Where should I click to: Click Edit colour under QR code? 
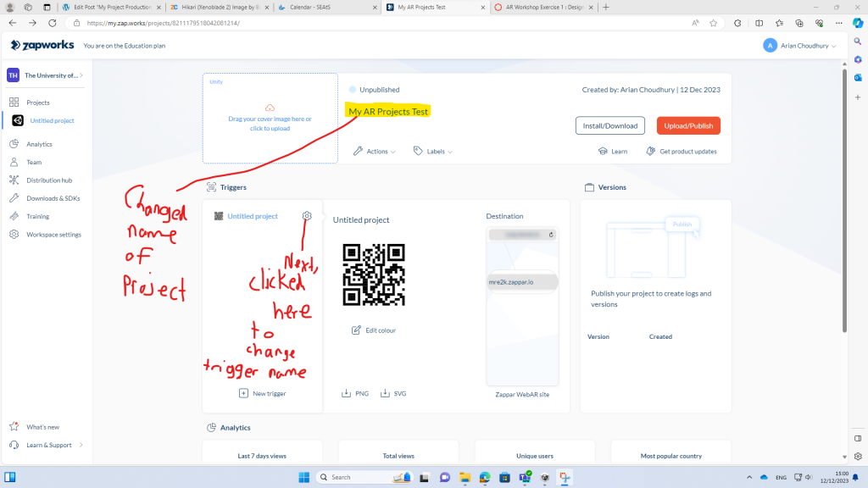click(x=374, y=330)
